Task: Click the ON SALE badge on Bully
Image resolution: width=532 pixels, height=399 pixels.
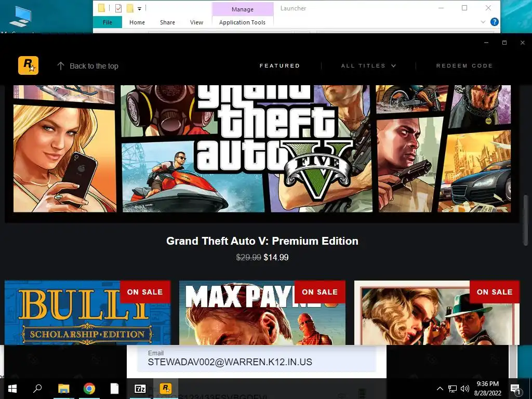Action: pyautogui.click(x=145, y=292)
